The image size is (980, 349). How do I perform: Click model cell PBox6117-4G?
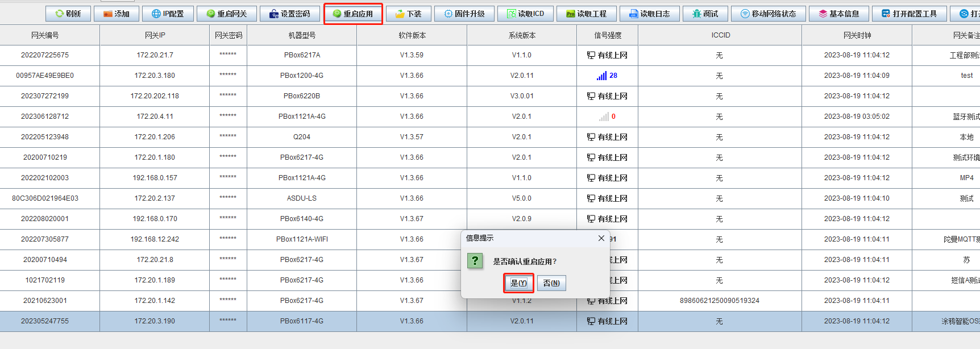tap(302, 321)
